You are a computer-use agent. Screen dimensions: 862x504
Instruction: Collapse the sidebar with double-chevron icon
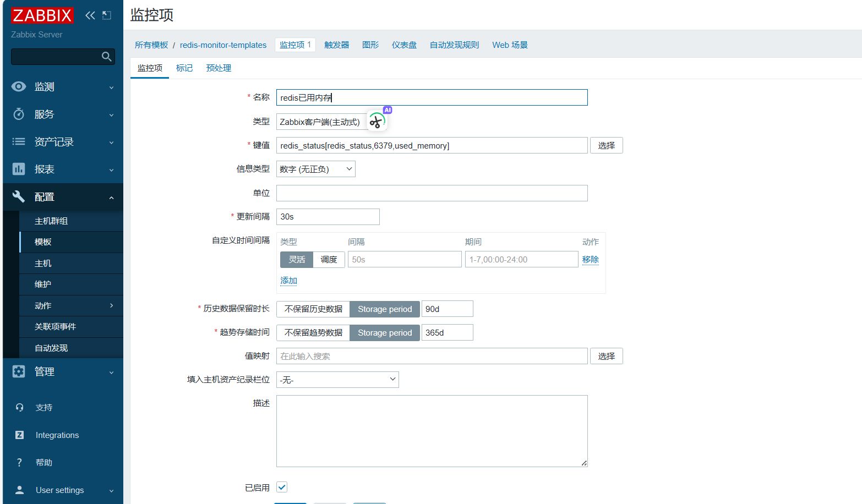click(90, 15)
